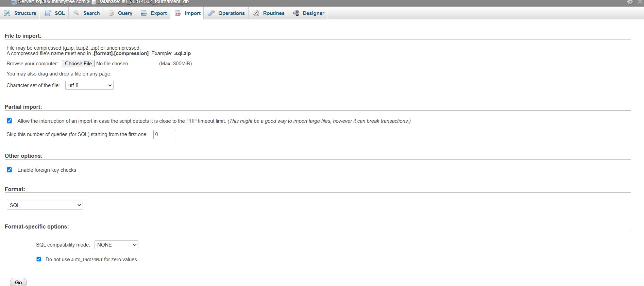Click the SQL tab icon

tap(48, 13)
